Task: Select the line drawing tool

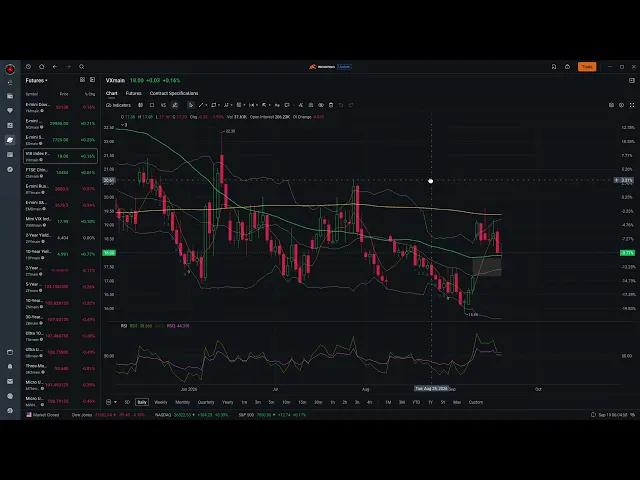Action: tap(201, 105)
